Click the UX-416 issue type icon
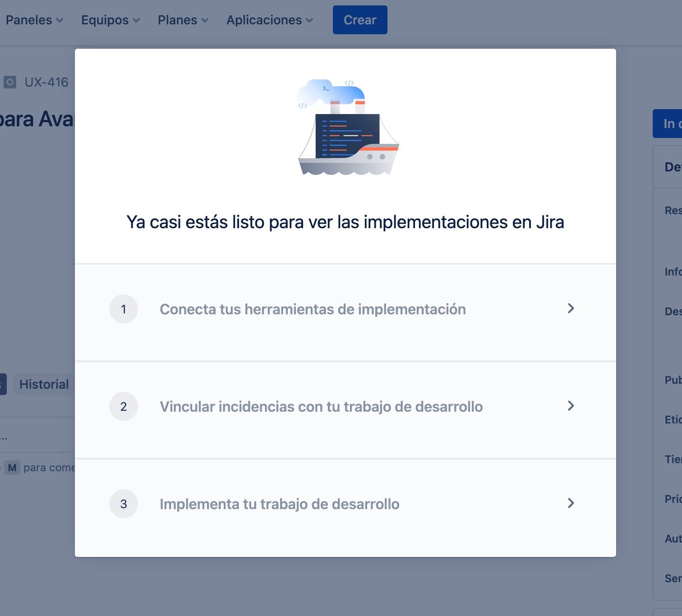This screenshot has width=682, height=616. pos(10,82)
